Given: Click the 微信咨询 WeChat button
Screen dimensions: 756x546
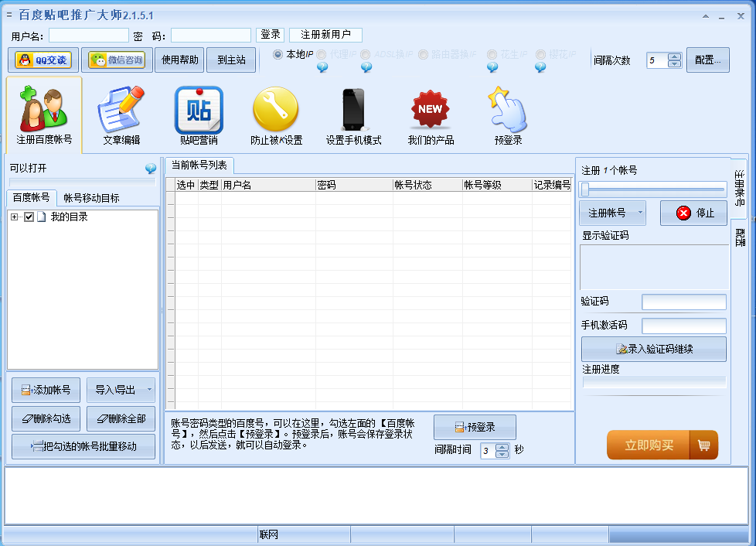Looking at the screenshot, I should point(117,60).
